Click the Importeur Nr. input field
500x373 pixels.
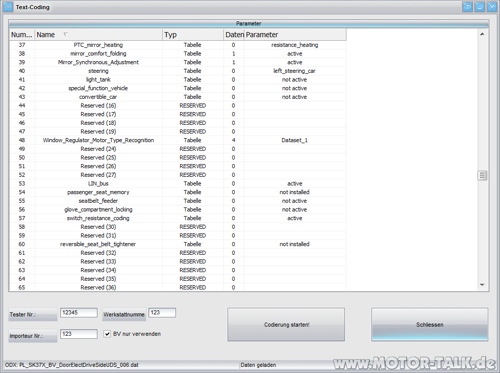(x=79, y=334)
